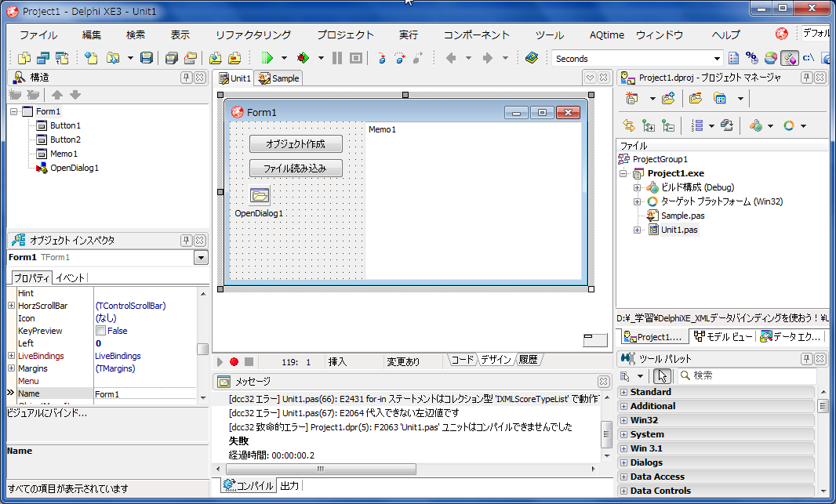Click the Name property value field Form1
836x504 pixels.
[145, 394]
